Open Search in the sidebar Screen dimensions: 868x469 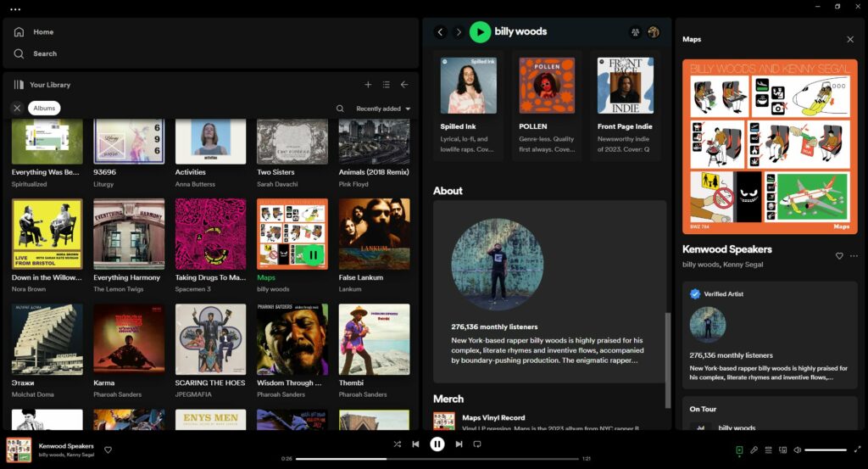[x=35, y=53]
